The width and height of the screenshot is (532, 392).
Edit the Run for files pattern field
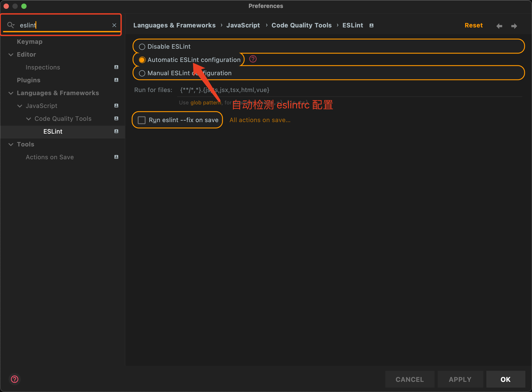349,90
